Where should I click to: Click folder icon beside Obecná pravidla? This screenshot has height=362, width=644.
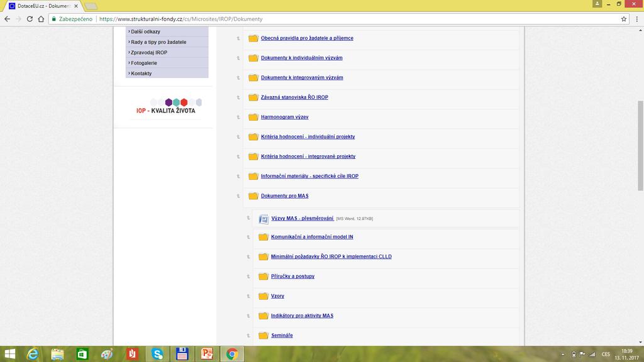coord(253,38)
